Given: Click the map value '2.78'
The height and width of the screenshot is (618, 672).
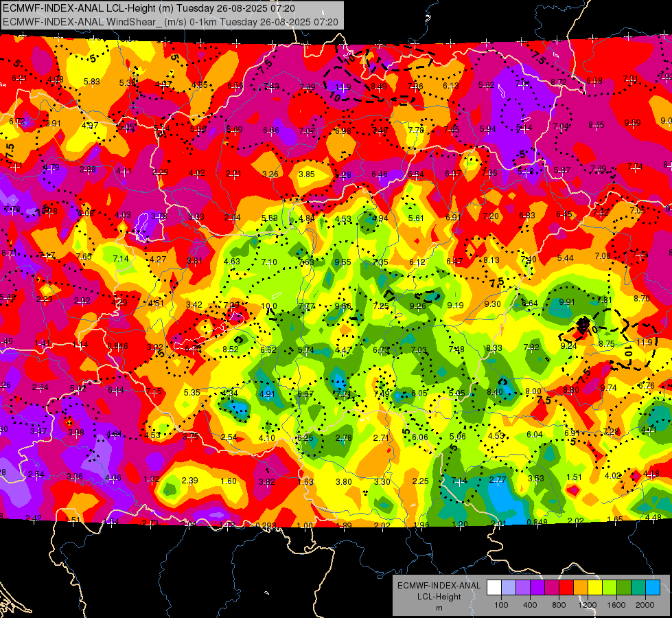Looking at the screenshot, I should [x=344, y=438].
